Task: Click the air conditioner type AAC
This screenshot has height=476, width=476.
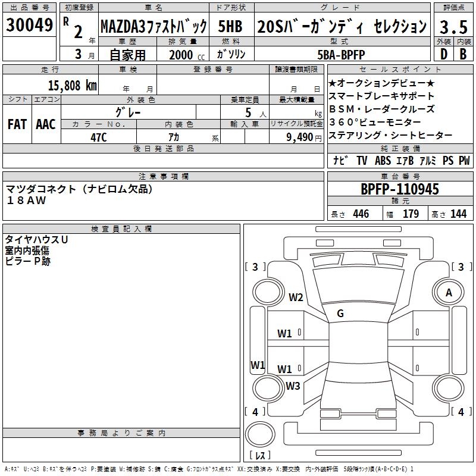Action: 46,124
